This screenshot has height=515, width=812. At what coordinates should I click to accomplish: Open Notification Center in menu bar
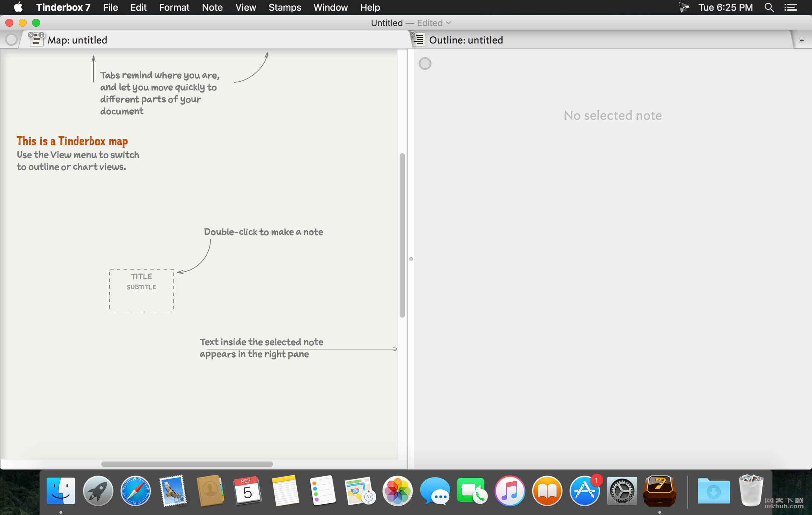[790, 7]
